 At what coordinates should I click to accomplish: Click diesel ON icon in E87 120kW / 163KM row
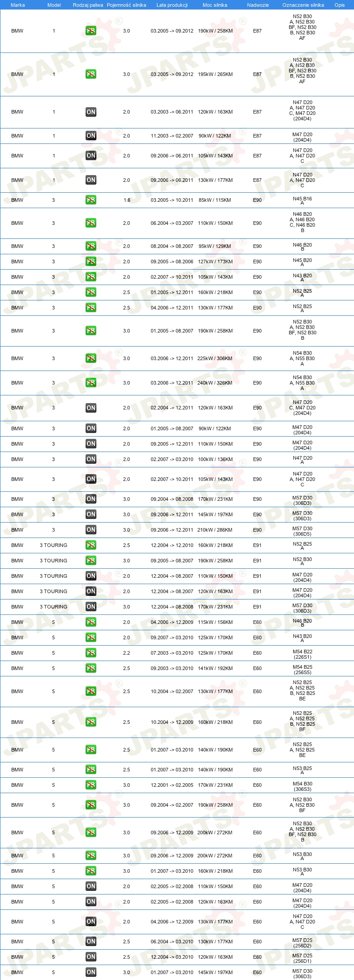point(91,112)
